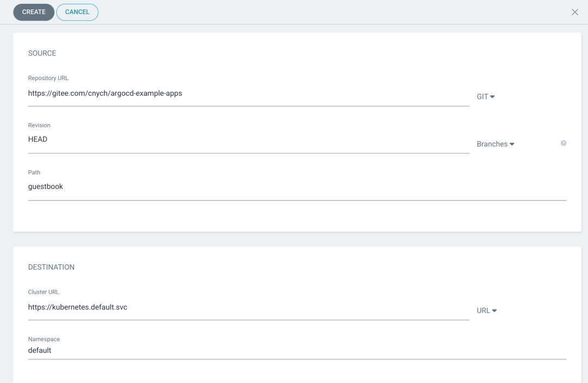Viewport: 588px width, 383px height.
Task: Click the revision help question mark icon
Action: 563,143
